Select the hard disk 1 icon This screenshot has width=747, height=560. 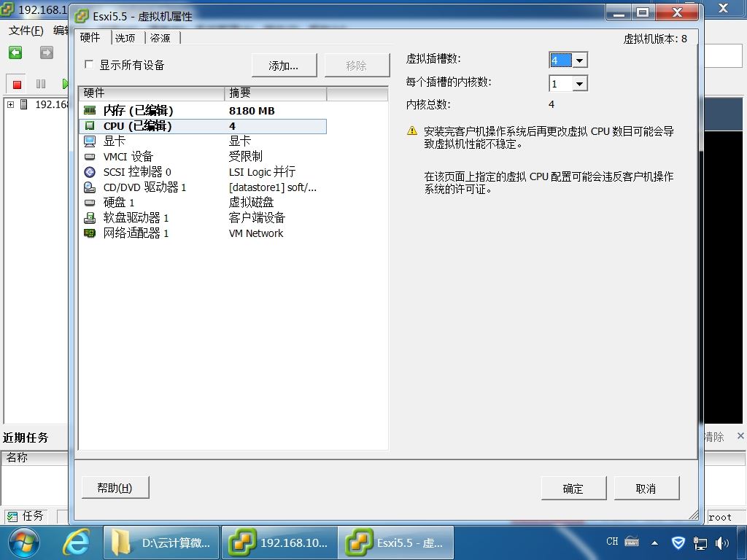(x=90, y=203)
